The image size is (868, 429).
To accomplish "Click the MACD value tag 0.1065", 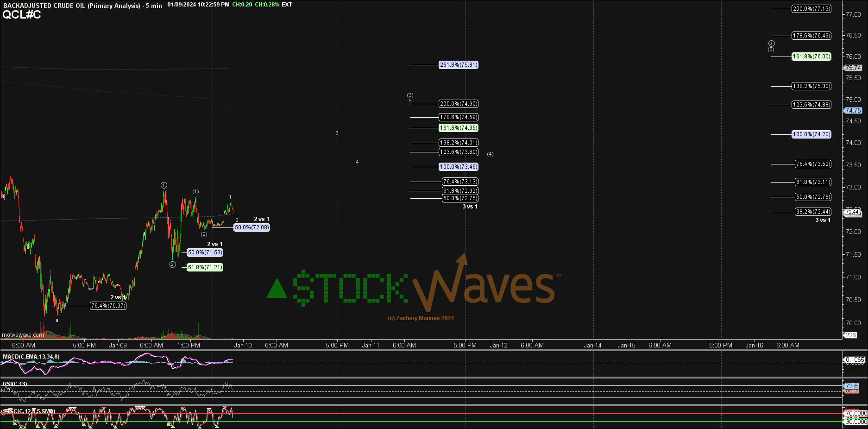I will click(x=855, y=360).
